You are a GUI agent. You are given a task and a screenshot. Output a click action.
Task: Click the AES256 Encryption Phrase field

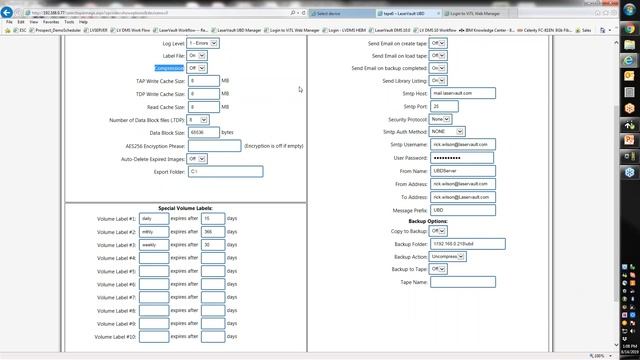215,146
